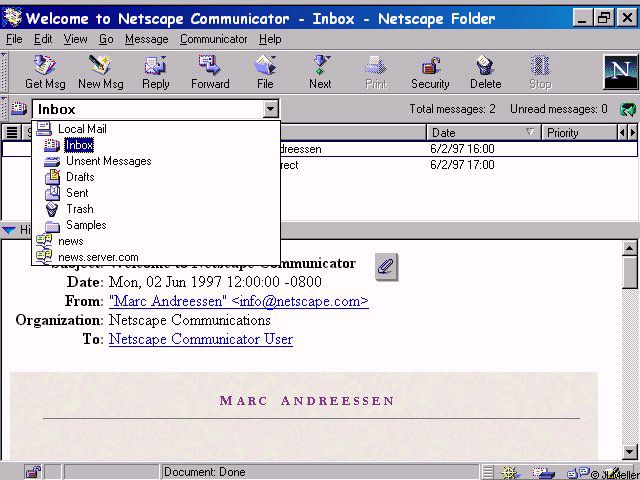Open the Communicator menu
640x480 pixels.
pos(213,39)
